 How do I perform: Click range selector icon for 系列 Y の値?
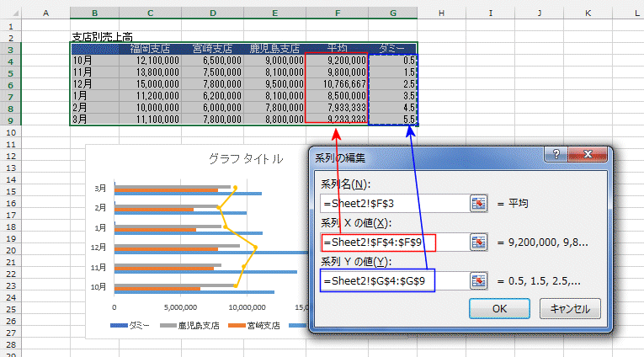coord(480,281)
